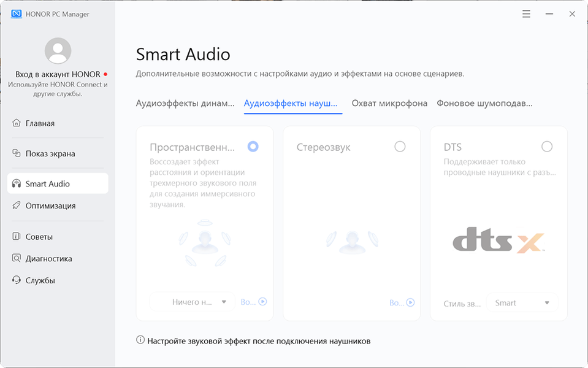This screenshot has width=588, height=368.
Task: Open the Ничего н... dropdown
Action: [193, 302]
